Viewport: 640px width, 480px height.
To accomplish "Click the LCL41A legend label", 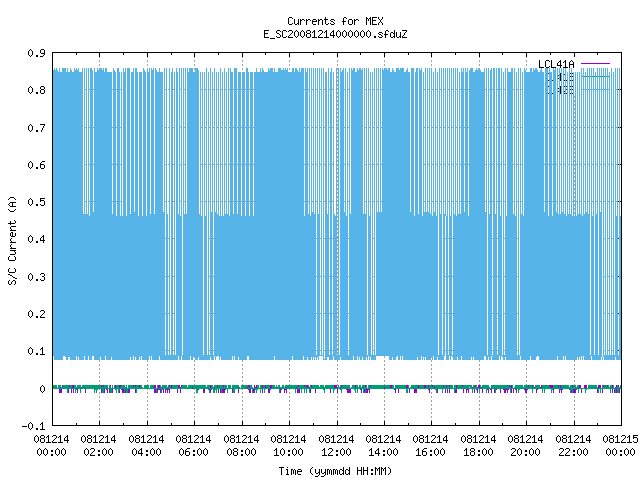I will 556,64.
